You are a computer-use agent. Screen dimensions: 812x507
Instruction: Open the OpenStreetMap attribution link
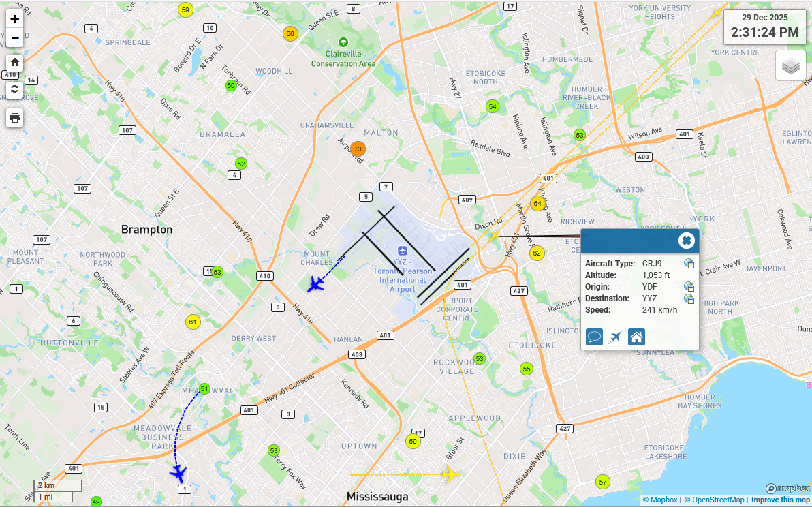[715, 500]
